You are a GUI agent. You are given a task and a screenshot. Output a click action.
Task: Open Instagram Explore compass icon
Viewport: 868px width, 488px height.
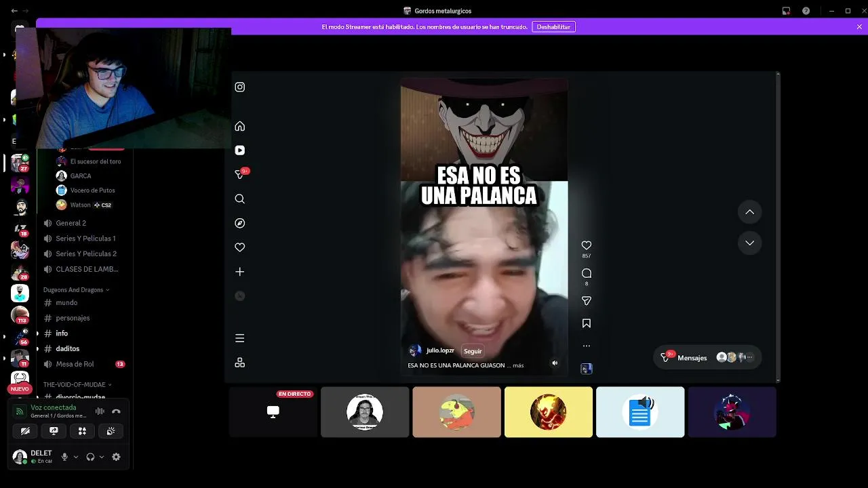point(239,223)
